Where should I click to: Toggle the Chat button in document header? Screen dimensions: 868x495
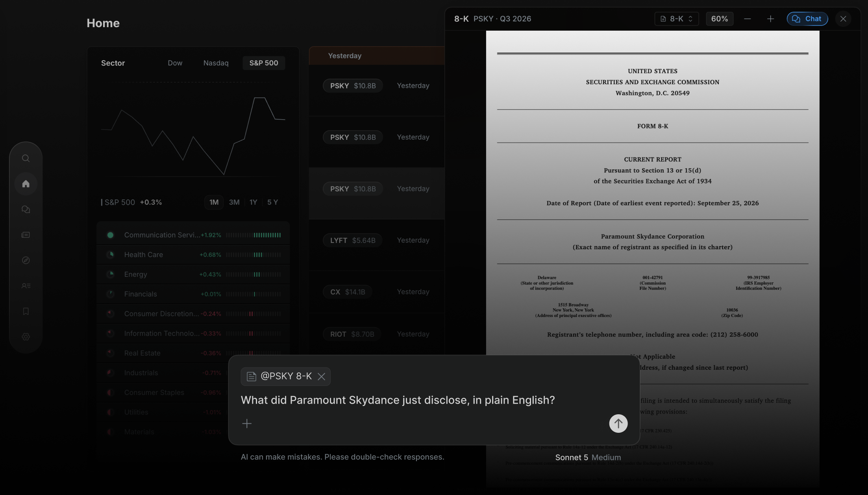[x=807, y=19]
